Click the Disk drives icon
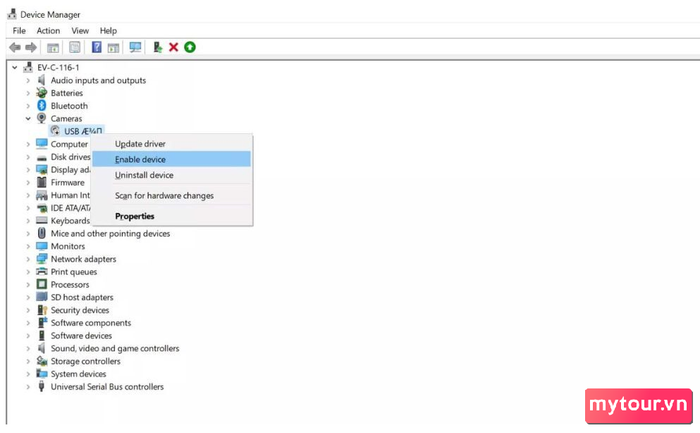The image size is (700, 433). tap(42, 157)
